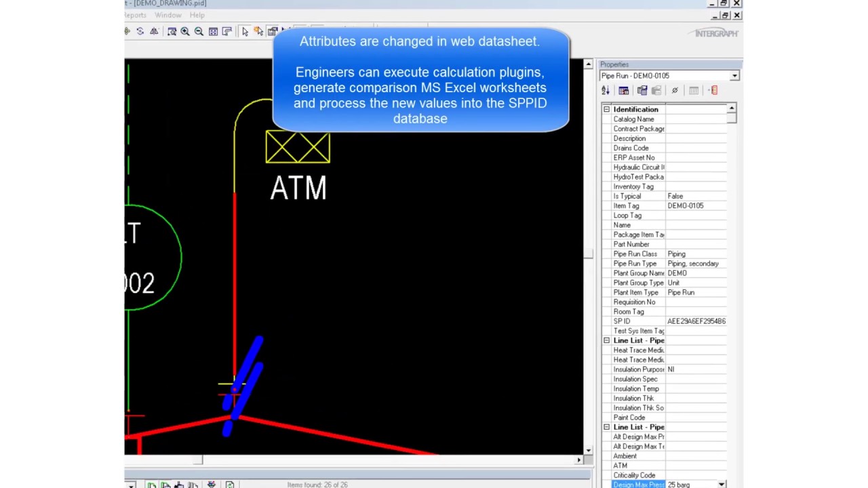Select the Room Tag property row
The image size is (868, 488).
(664, 311)
